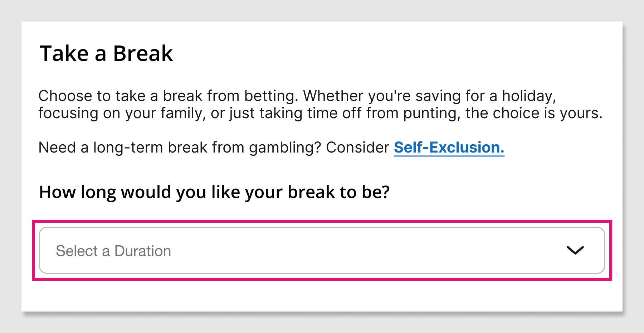
Task: Follow the Self-Exclusion hyperlink
Action: 448,147
